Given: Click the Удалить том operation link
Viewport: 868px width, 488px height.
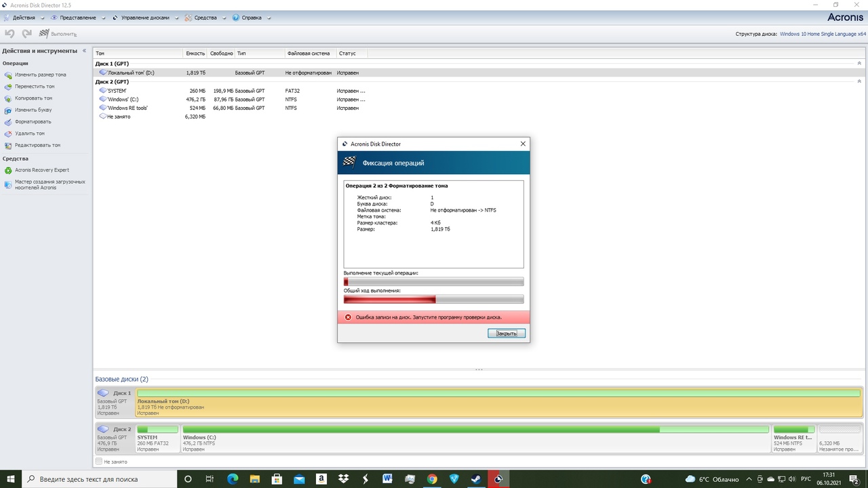Looking at the screenshot, I should click(x=30, y=134).
